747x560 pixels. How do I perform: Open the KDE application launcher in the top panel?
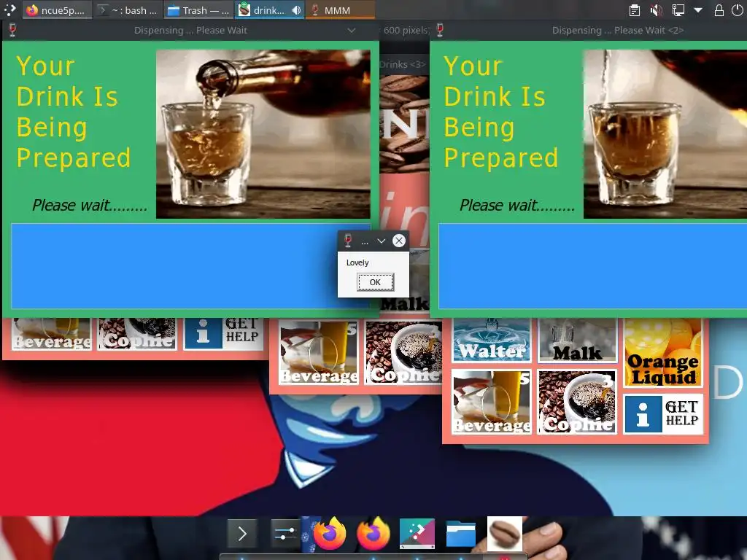[9, 9]
